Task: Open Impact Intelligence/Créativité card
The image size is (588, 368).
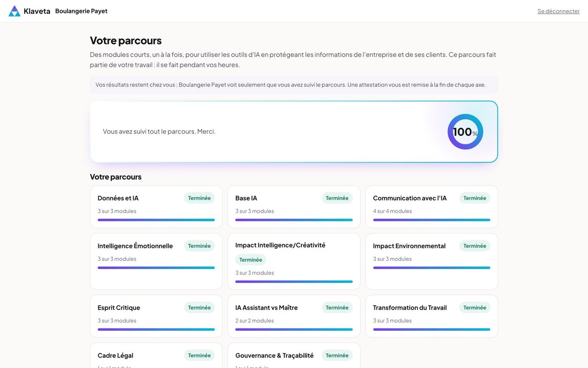Action: [x=294, y=261]
